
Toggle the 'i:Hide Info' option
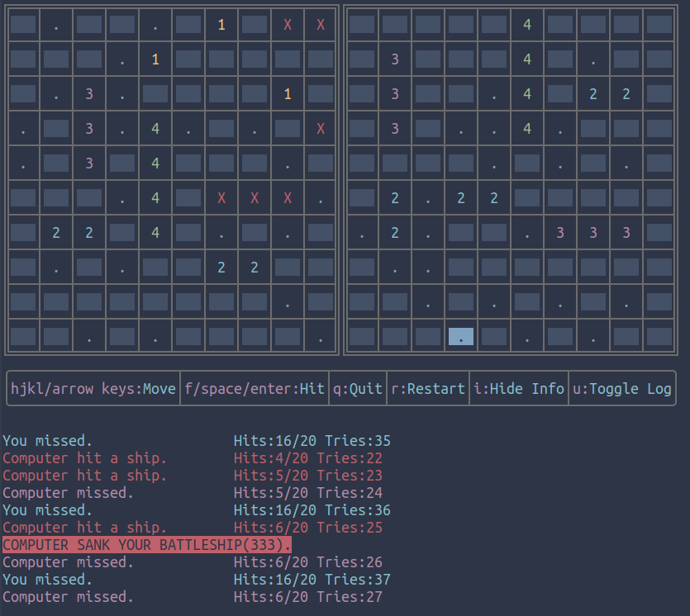pyautogui.click(x=519, y=389)
